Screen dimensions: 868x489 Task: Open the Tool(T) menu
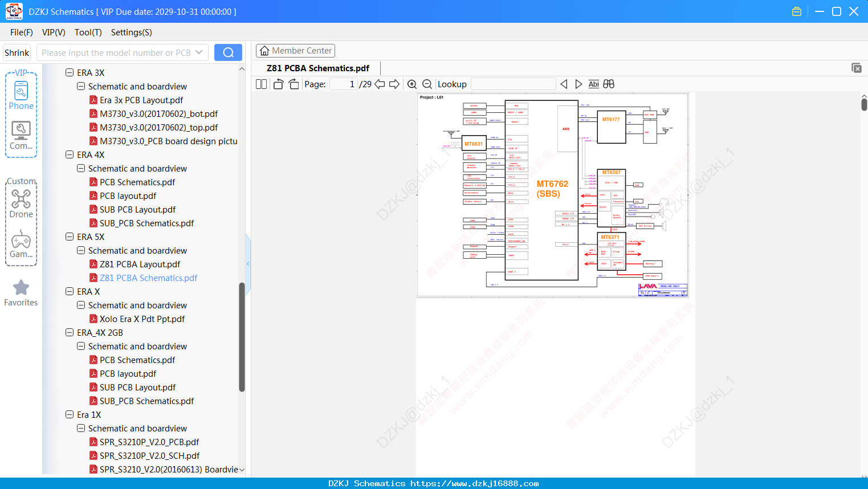pos(88,32)
